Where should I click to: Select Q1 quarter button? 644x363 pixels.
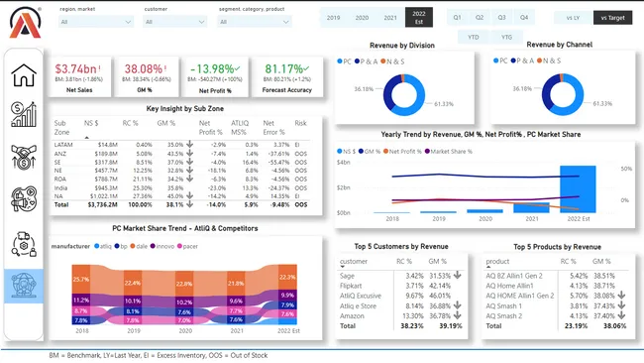[457, 17]
